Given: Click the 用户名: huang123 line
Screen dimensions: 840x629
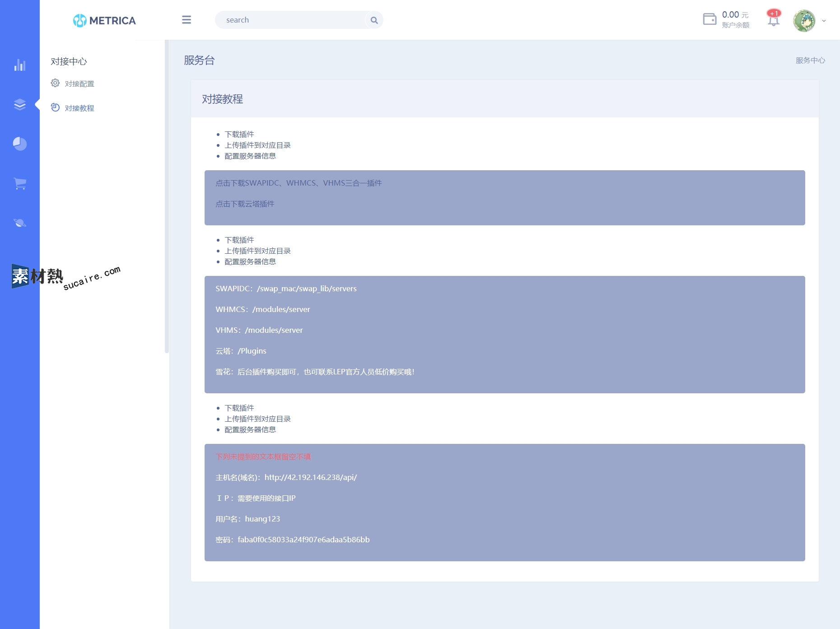Looking at the screenshot, I should [x=248, y=519].
